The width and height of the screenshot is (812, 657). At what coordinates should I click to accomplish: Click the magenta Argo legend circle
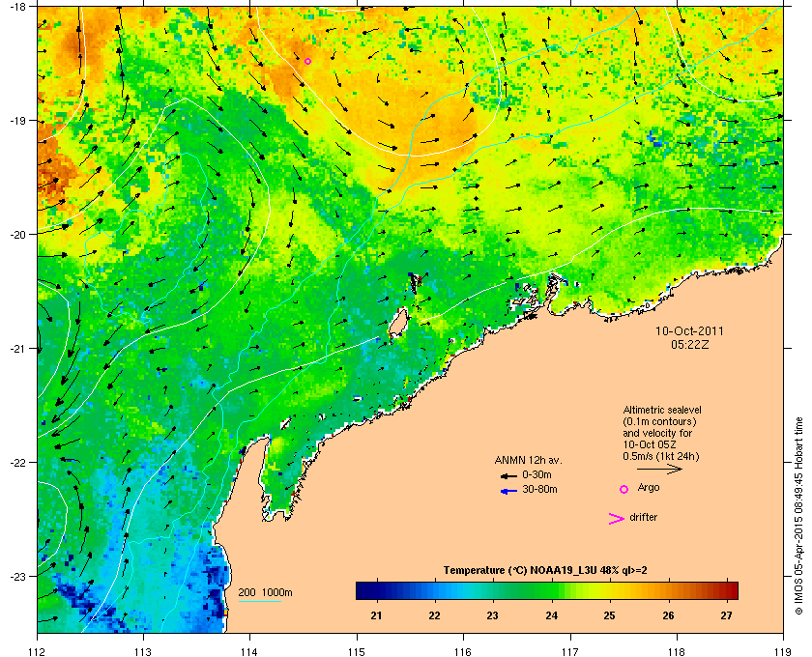tap(624, 489)
